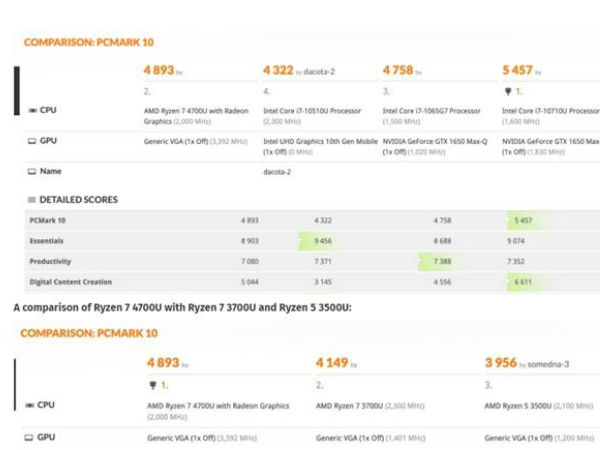Click Productivity value 7 352
Viewport: 600px width, 450px height.
point(516,262)
